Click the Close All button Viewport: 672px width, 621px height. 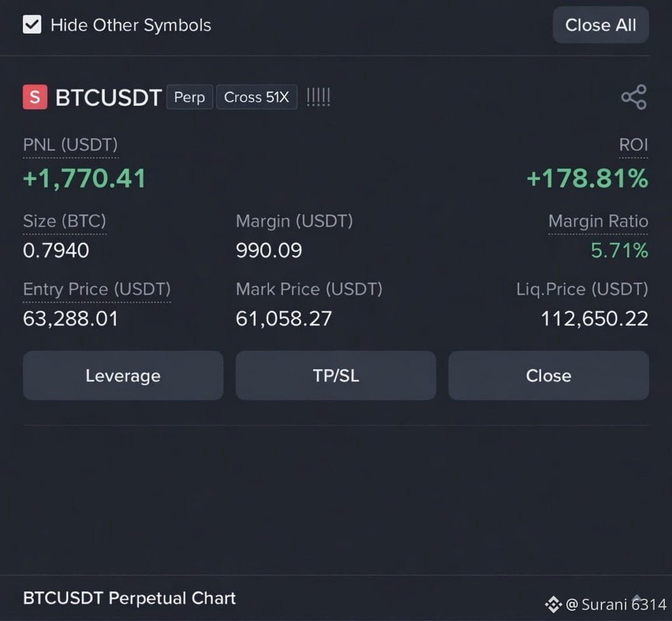click(x=601, y=25)
